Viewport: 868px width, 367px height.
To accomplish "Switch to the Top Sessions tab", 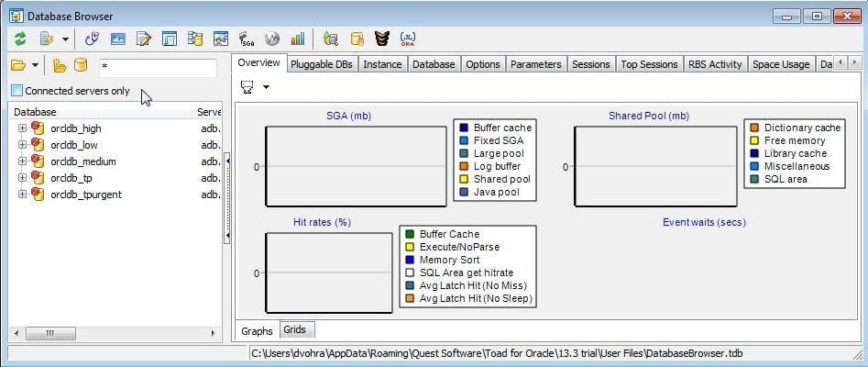I will click(x=649, y=64).
